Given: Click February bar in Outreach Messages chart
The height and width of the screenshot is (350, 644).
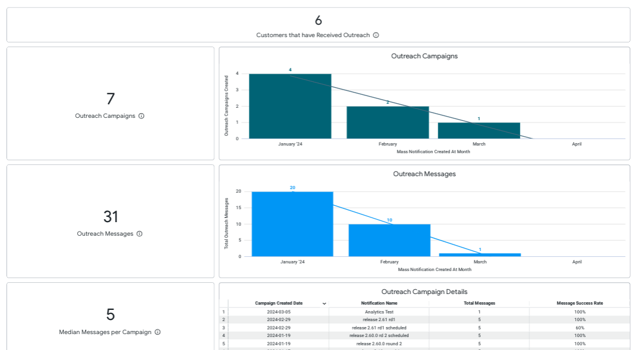Looking at the screenshot, I should tap(389, 240).
